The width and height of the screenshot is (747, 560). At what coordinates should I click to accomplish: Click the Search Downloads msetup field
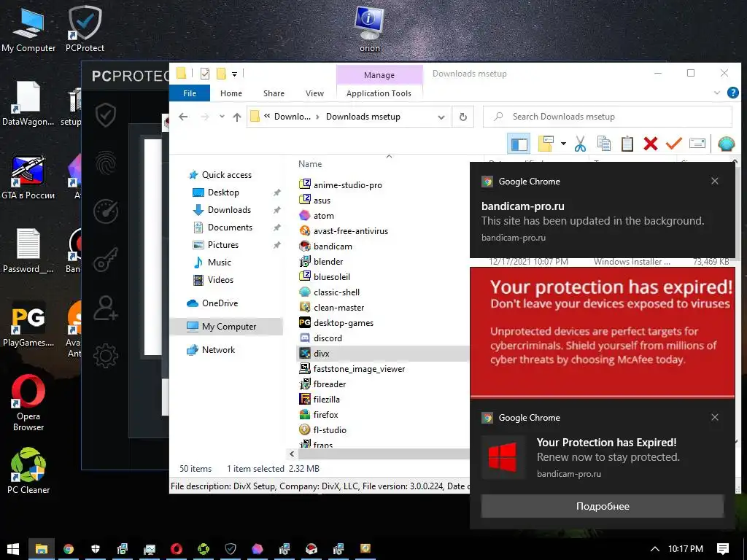608,117
